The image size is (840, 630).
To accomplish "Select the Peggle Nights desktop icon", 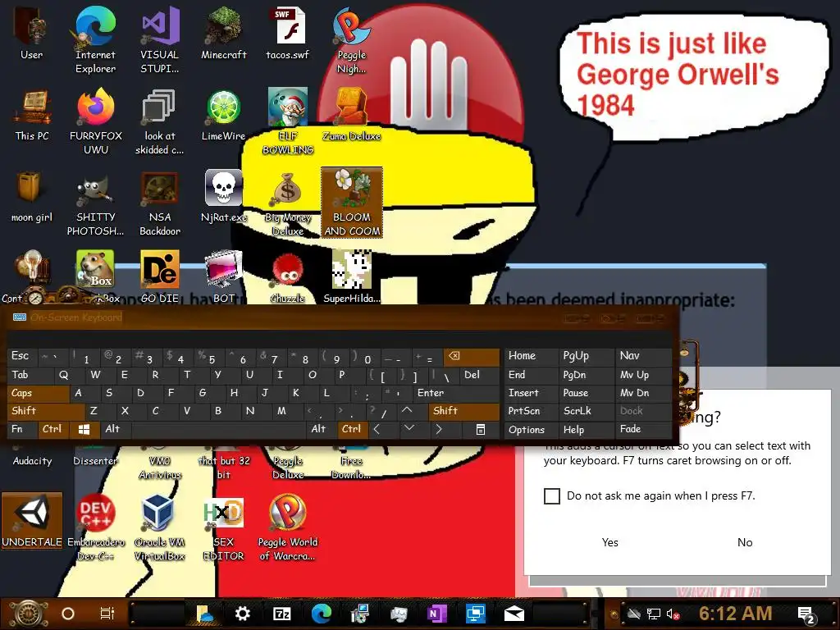I will tap(351, 40).
